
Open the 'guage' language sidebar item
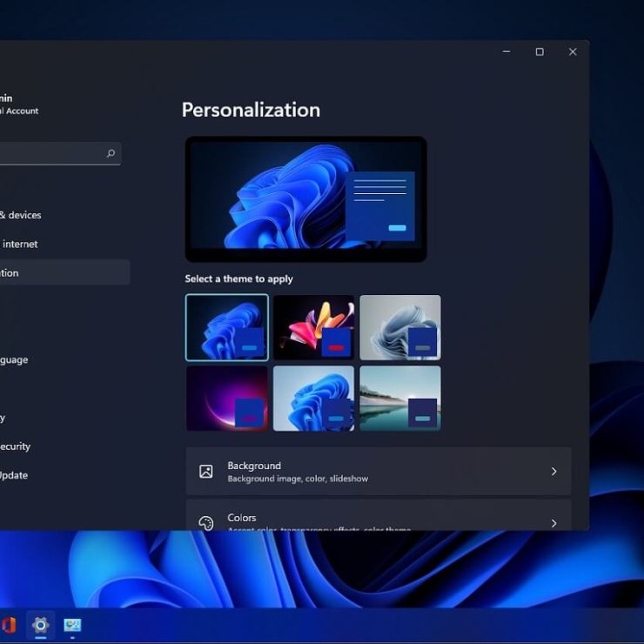(x=14, y=359)
